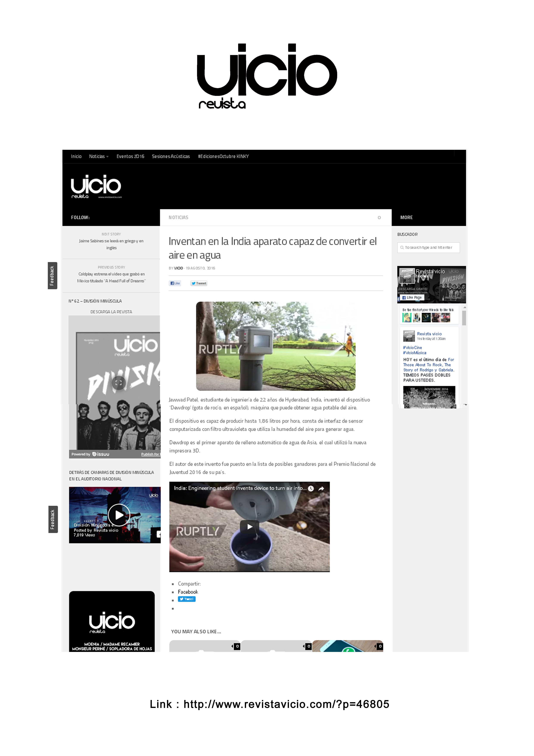
Task: Click the MORE sidebar heading
Action: (406, 218)
